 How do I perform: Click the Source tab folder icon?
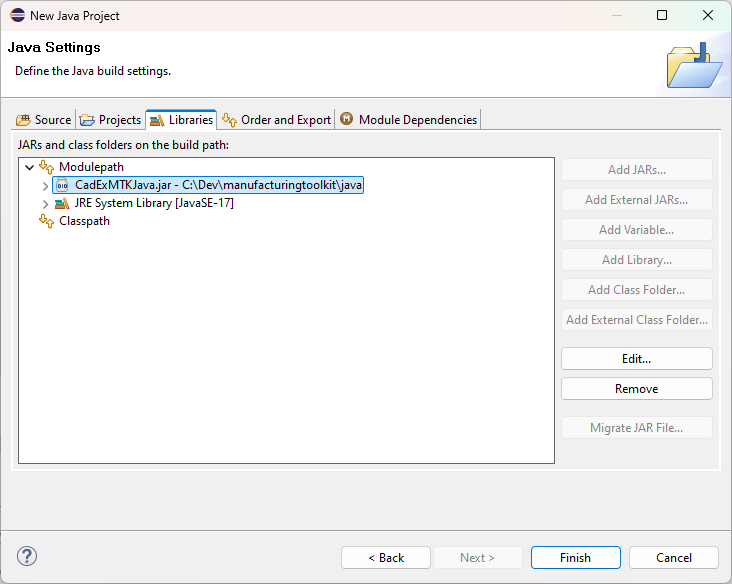click(x=23, y=120)
